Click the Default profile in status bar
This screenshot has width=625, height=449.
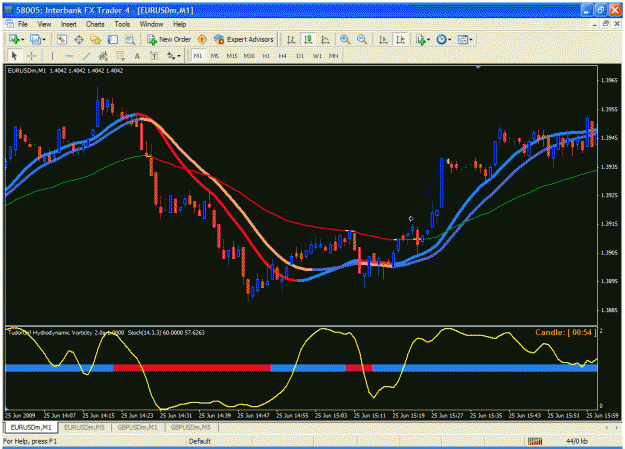(x=199, y=441)
